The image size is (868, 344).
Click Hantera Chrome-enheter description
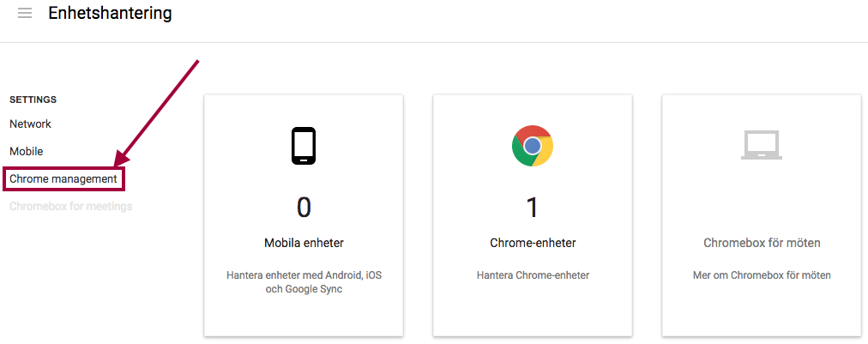[x=533, y=275]
